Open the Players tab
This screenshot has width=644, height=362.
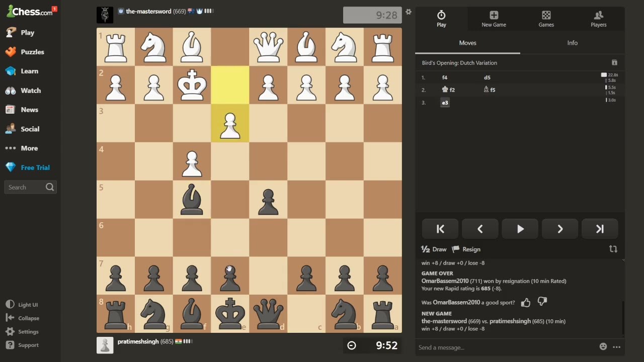pos(598,19)
